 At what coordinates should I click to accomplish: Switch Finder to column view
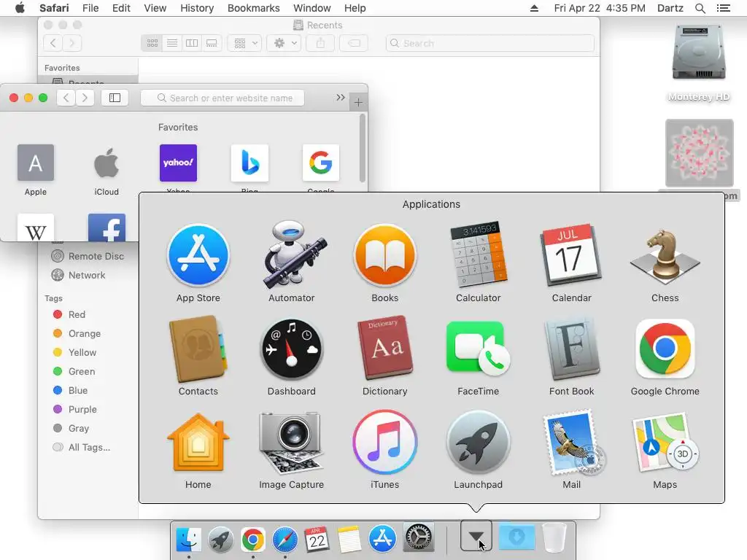[x=192, y=43]
